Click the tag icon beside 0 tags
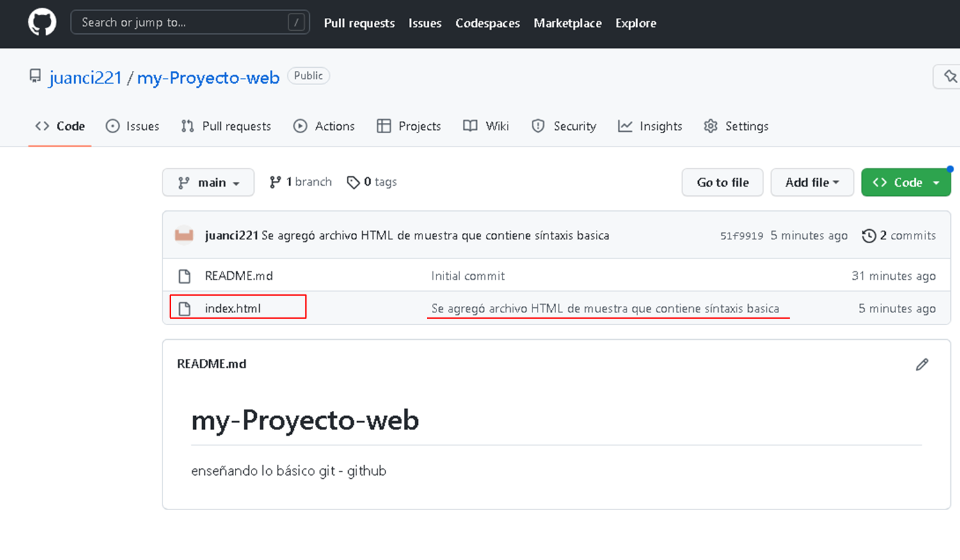This screenshot has height=560, width=960. click(353, 182)
